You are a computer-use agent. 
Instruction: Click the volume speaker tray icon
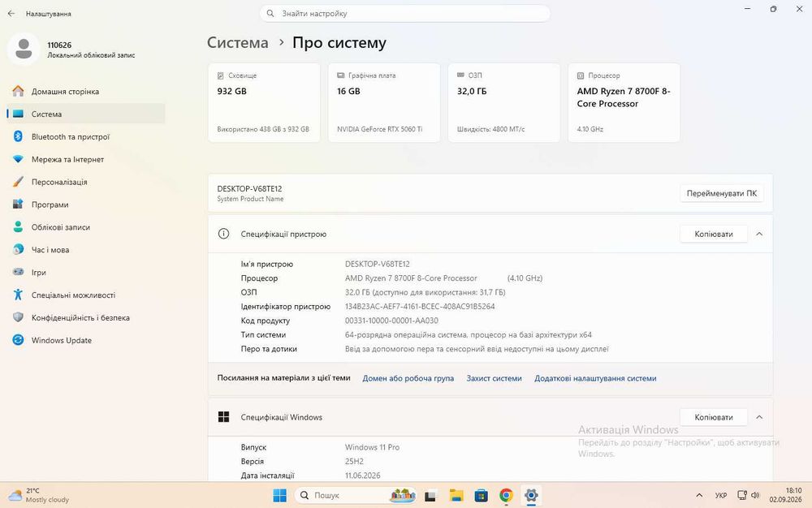pos(755,495)
